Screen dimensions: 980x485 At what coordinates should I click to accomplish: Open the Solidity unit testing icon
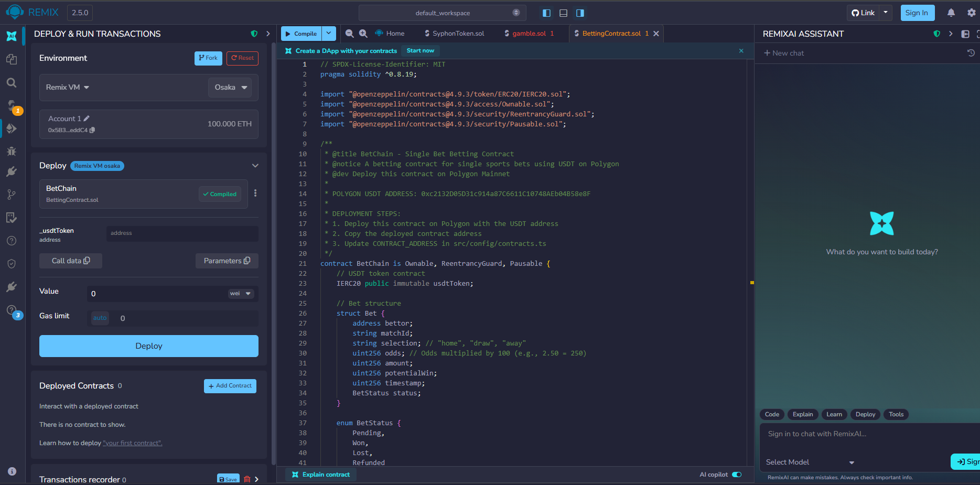pyautogui.click(x=12, y=218)
